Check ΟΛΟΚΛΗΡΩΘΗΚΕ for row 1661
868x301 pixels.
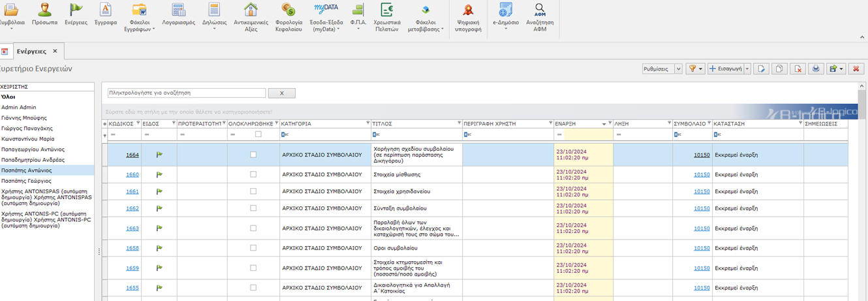[253, 191]
